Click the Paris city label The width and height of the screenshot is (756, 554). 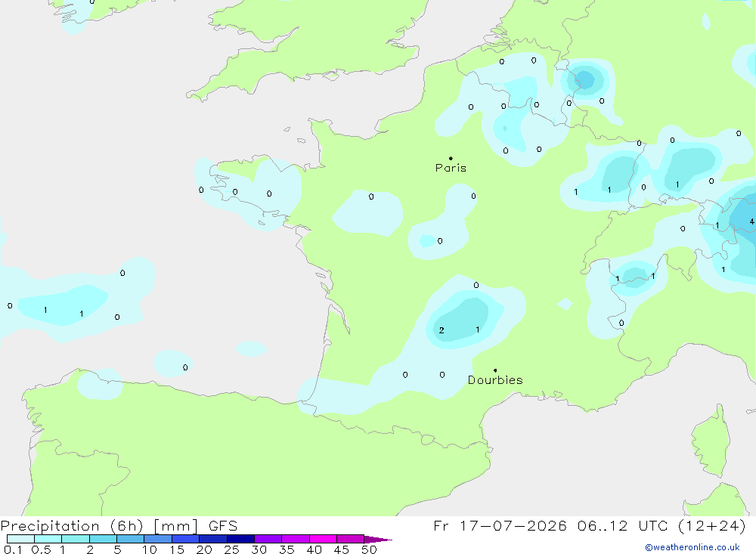tap(451, 168)
